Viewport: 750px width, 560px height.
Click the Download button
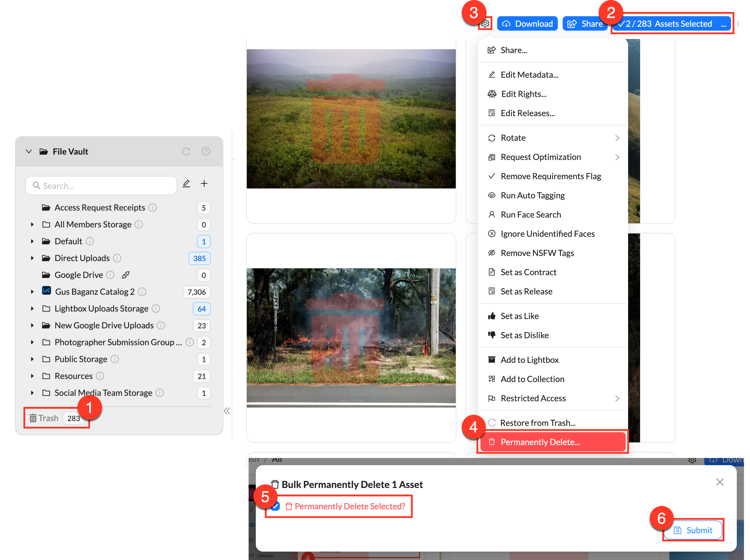(x=527, y=24)
